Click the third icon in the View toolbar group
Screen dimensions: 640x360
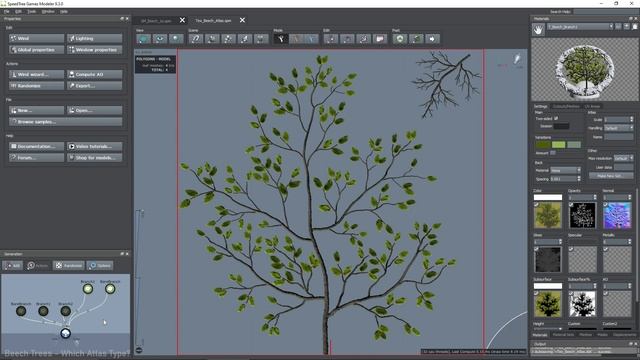coord(176,39)
